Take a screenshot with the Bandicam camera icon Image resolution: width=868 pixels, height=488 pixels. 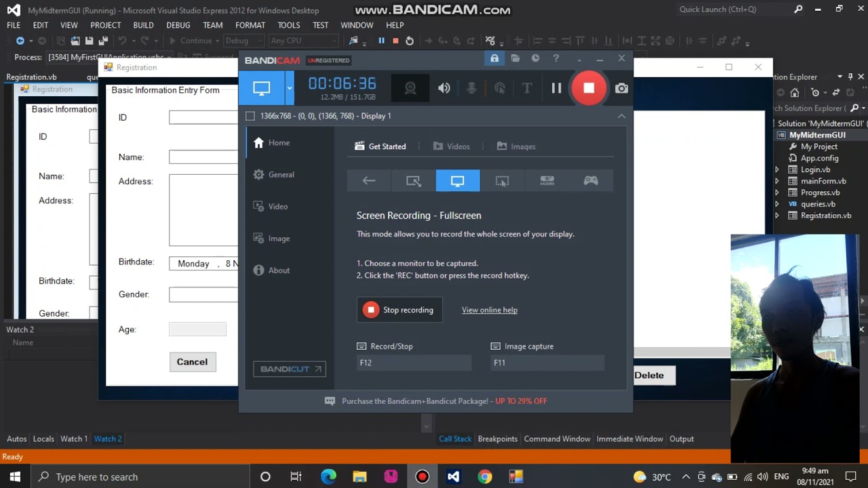[621, 88]
